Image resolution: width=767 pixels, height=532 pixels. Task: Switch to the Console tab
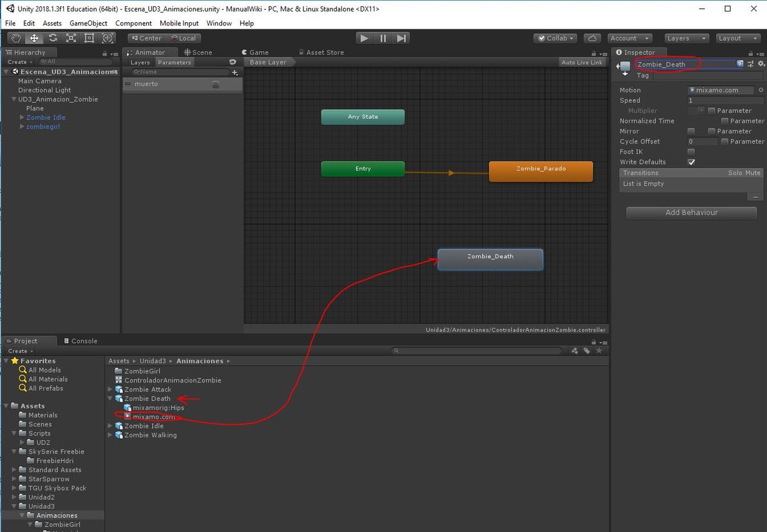click(x=81, y=341)
